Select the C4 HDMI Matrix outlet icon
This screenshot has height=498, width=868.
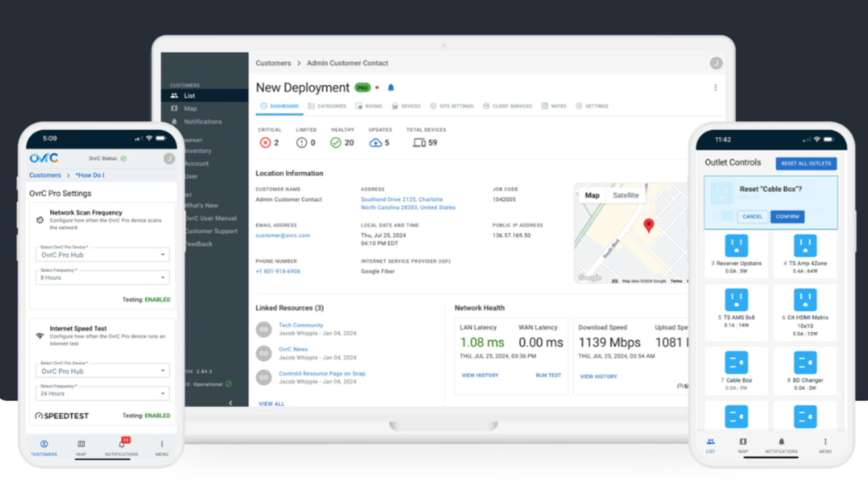click(x=805, y=300)
